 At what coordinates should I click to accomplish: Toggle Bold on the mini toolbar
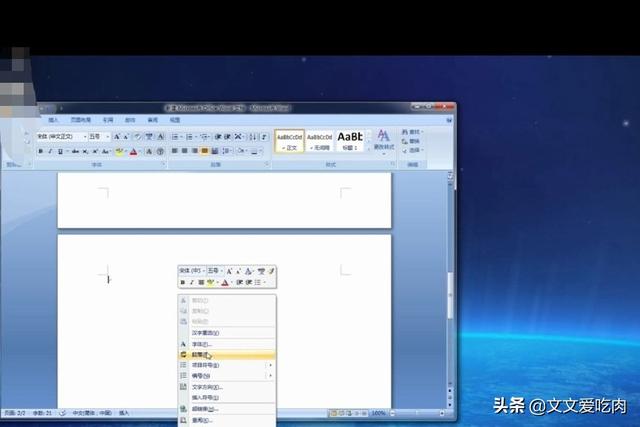click(183, 282)
